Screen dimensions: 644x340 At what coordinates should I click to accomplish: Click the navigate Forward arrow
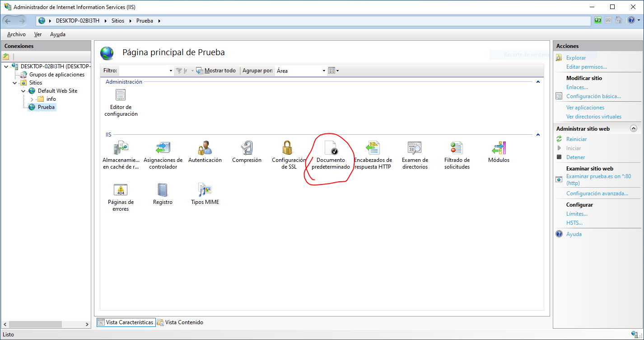(21, 21)
